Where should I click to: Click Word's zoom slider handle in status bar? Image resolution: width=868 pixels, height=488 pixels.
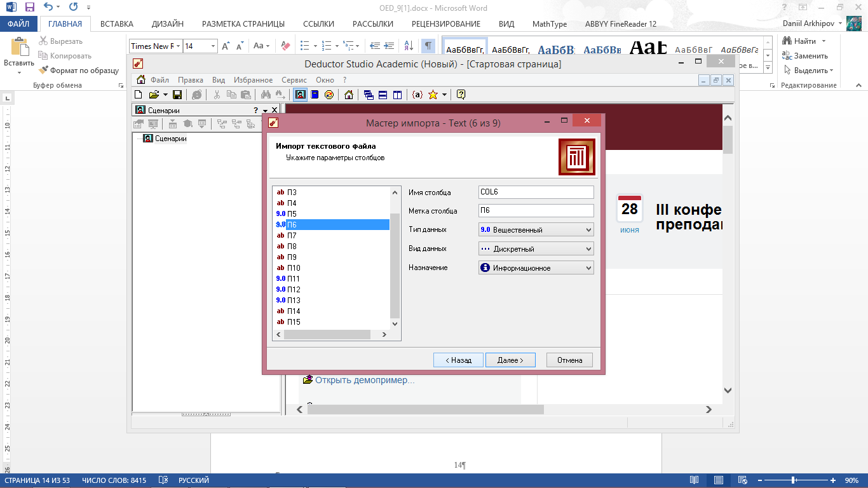click(x=794, y=480)
